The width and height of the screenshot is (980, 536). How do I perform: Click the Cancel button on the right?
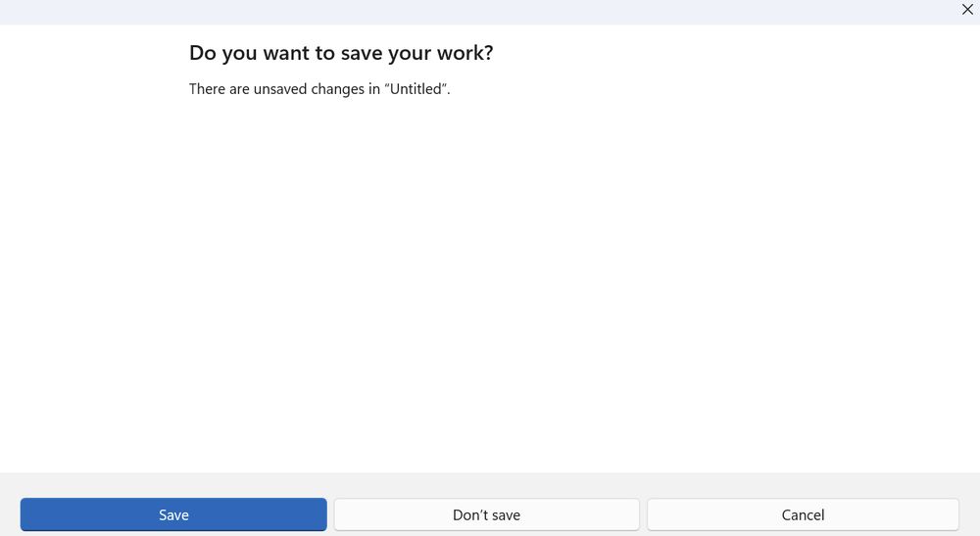(x=803, y=514)
